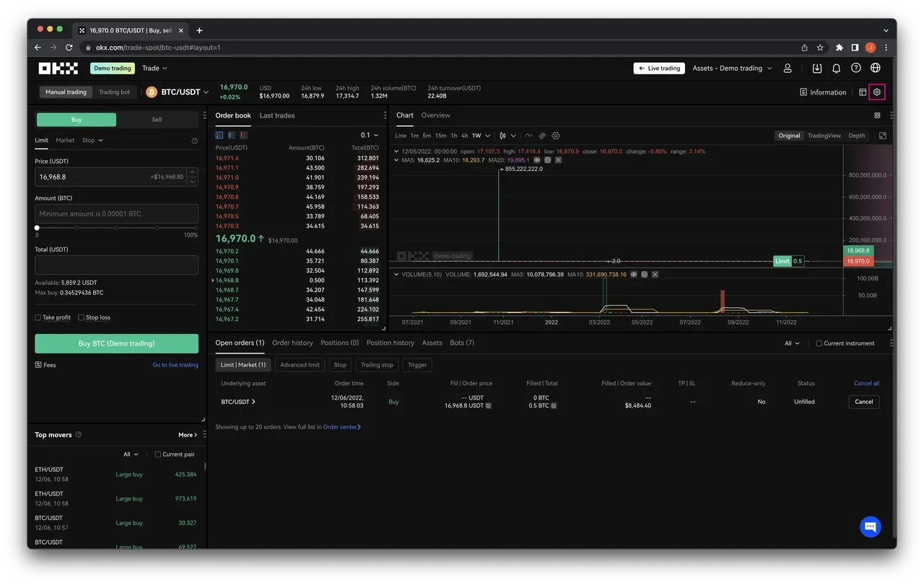Viewport: 924px width, 585px height.
Task: Switch to the chart Overview tab
Action: click(x=435, y=115)
